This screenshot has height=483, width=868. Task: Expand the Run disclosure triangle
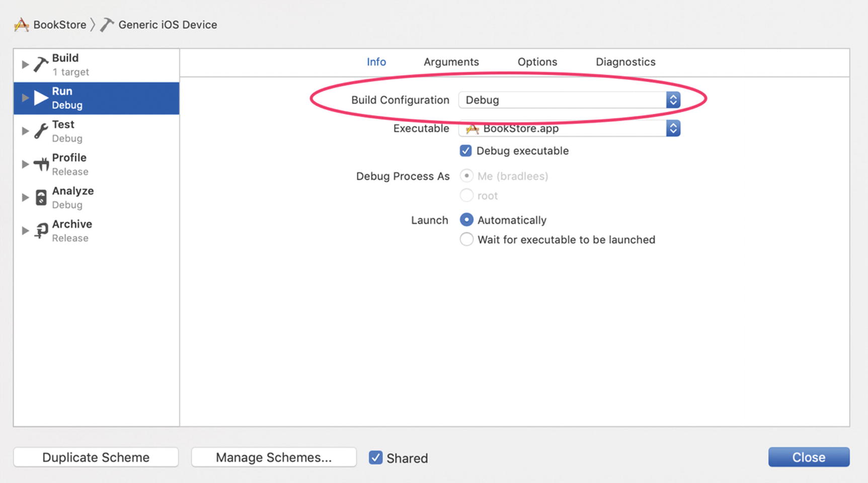click(25, 98)
